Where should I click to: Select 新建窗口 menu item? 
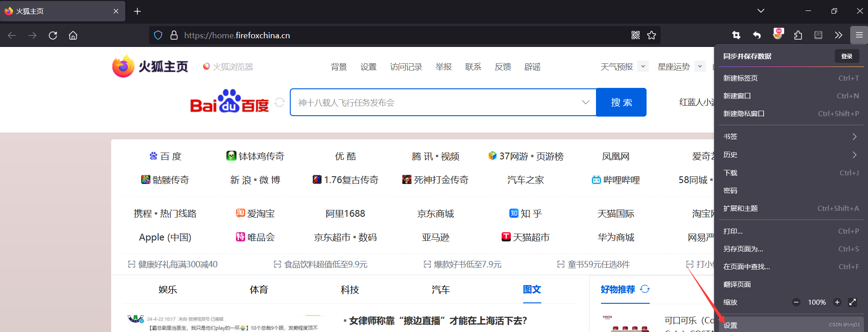(791, 96)
